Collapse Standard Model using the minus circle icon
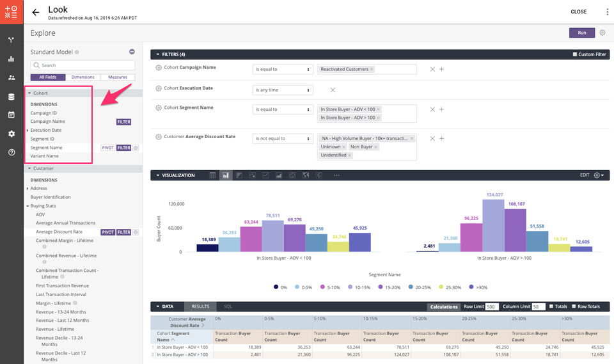The width and height of the screenshot is (614, 364). (x=132, y=52)
